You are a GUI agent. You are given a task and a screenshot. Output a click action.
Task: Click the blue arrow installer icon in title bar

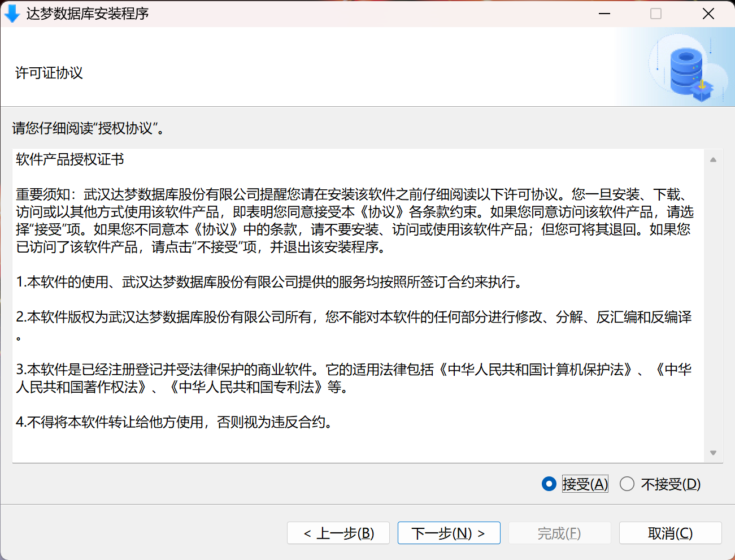click(11, 14)
